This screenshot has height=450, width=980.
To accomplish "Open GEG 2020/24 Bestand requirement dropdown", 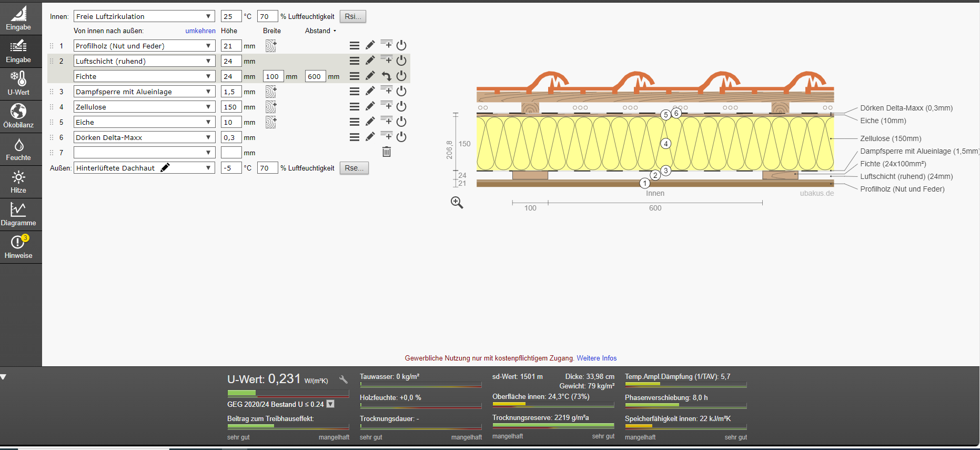I will coord(330,404).
